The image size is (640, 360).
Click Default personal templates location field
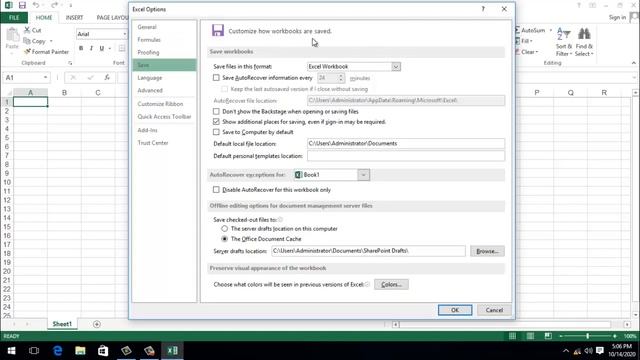pos(406,156)
